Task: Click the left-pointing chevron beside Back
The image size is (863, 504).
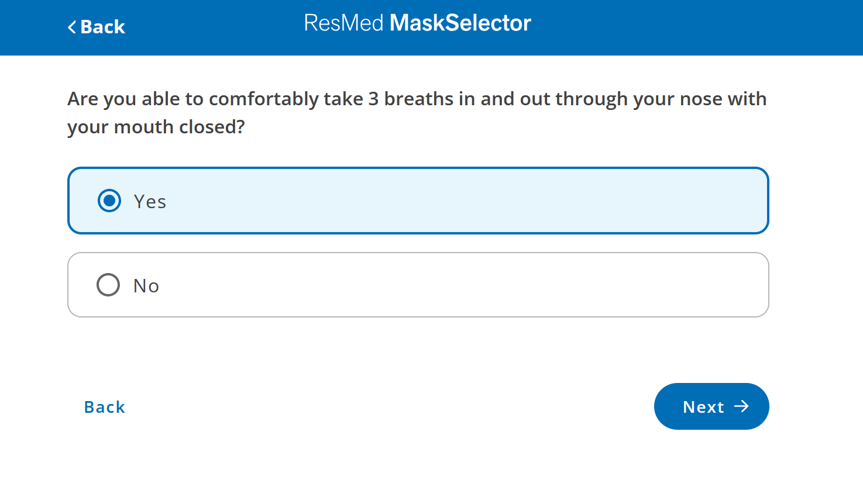Action: point(71,26)
